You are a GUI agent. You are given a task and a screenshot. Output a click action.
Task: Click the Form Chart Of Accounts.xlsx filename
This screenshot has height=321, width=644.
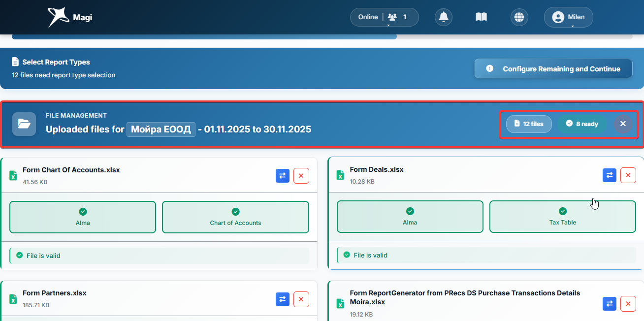(71, 170)
